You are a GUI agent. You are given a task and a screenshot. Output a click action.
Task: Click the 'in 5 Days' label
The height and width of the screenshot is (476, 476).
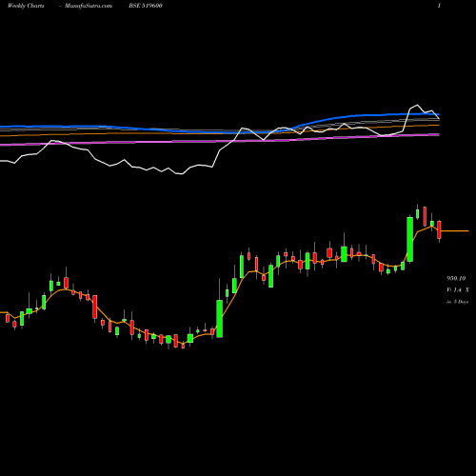[x=457, y=302]
